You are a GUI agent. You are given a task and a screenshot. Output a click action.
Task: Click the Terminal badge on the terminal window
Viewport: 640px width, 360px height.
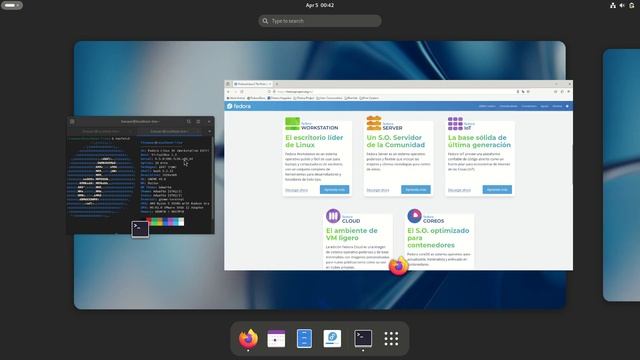pos(140,229)
